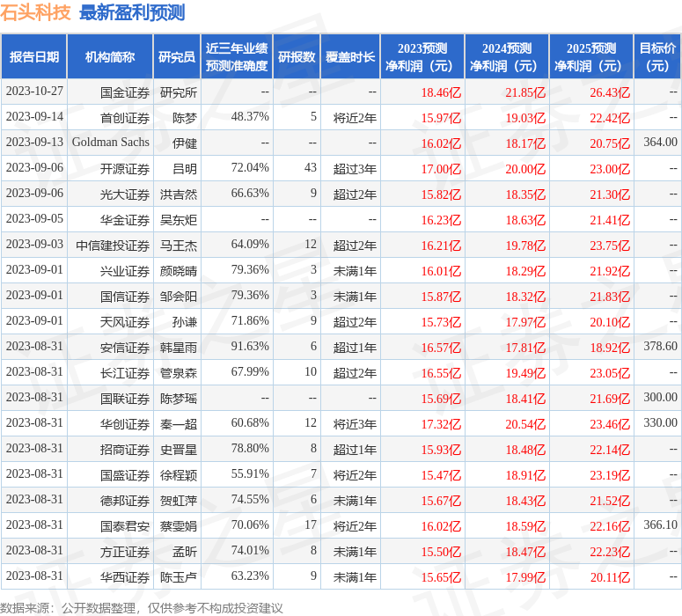Click the date 2023-10-27

tap(34, 92)
